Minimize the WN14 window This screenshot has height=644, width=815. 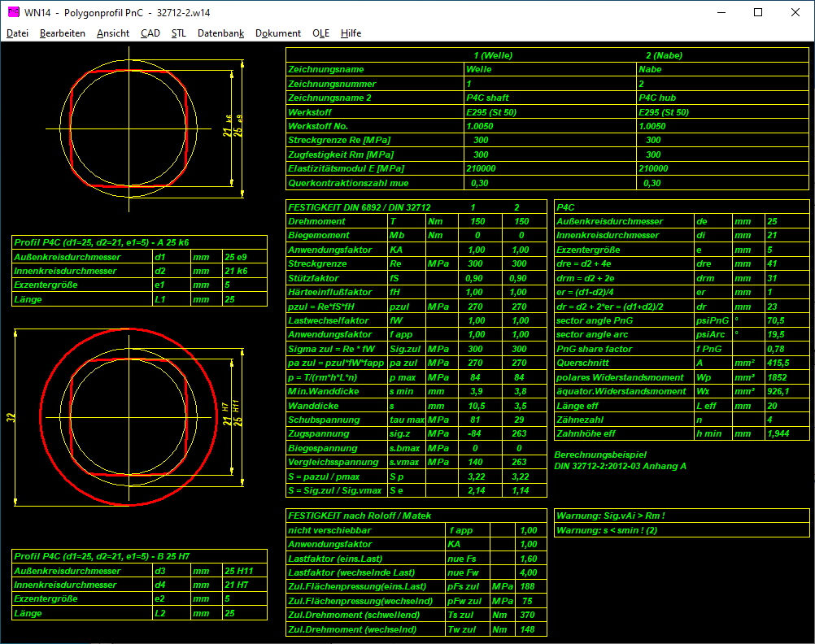click(x=721, y=12)
